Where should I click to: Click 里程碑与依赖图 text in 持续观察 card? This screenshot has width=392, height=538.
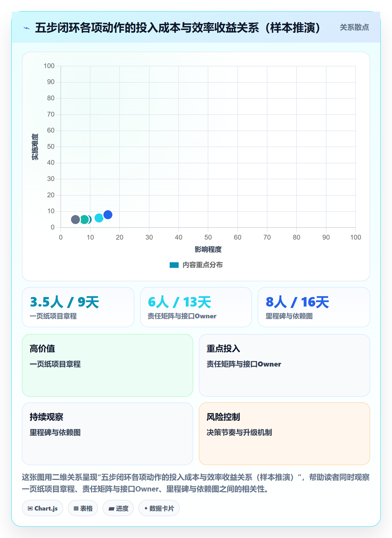[x=55, y=432]
